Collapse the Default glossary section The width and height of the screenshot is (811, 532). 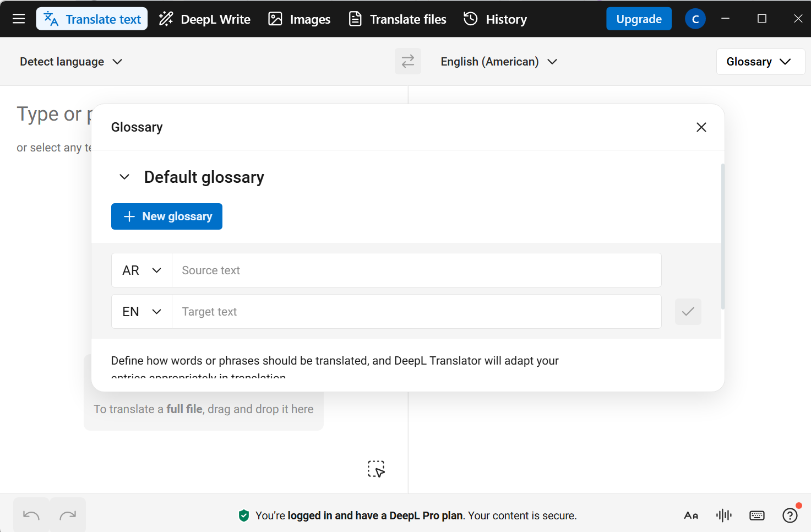tap(124, 177)
